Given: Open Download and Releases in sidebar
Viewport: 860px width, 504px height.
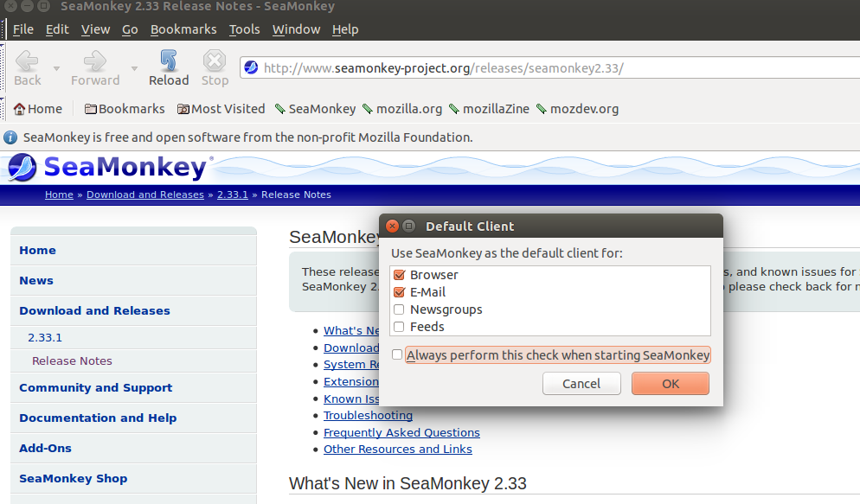Looking at the screenshot, I should point(133,310).
